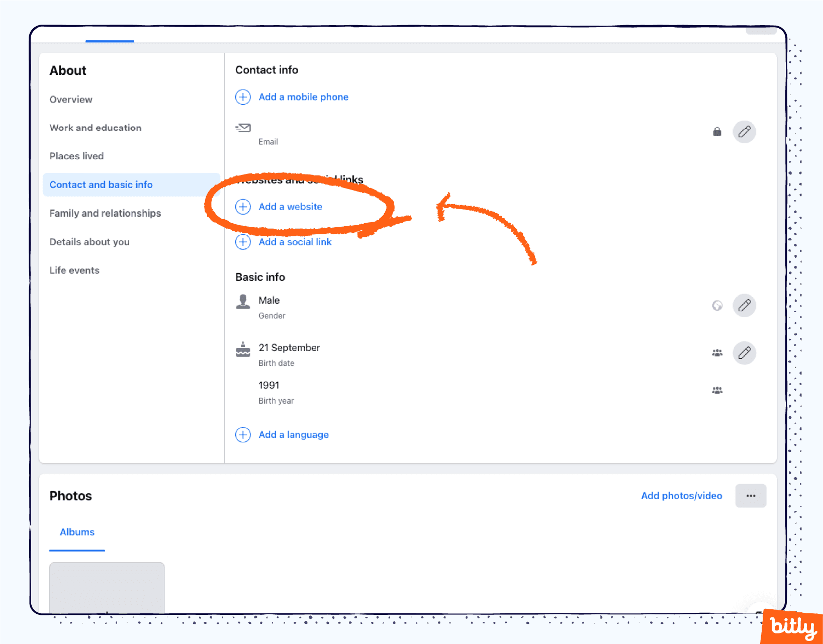Click the plus icon next to Add a website
This screenshot has width=823, height=644.
coord(243,207)
